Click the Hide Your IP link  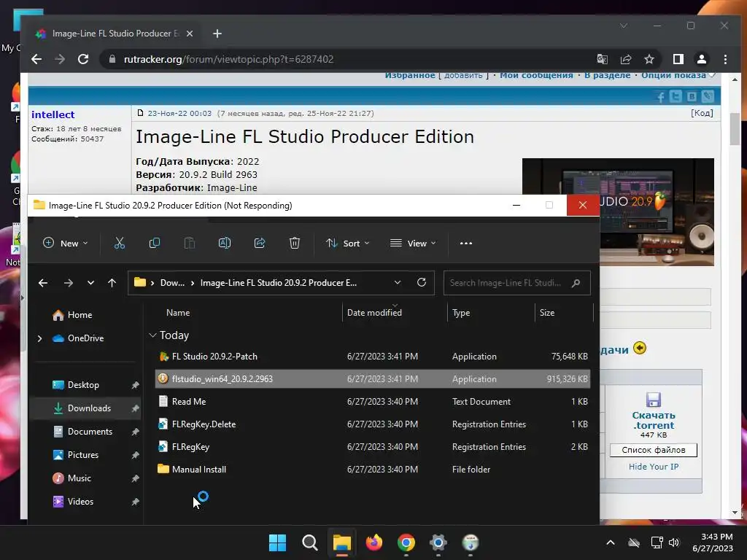[653, 467]
